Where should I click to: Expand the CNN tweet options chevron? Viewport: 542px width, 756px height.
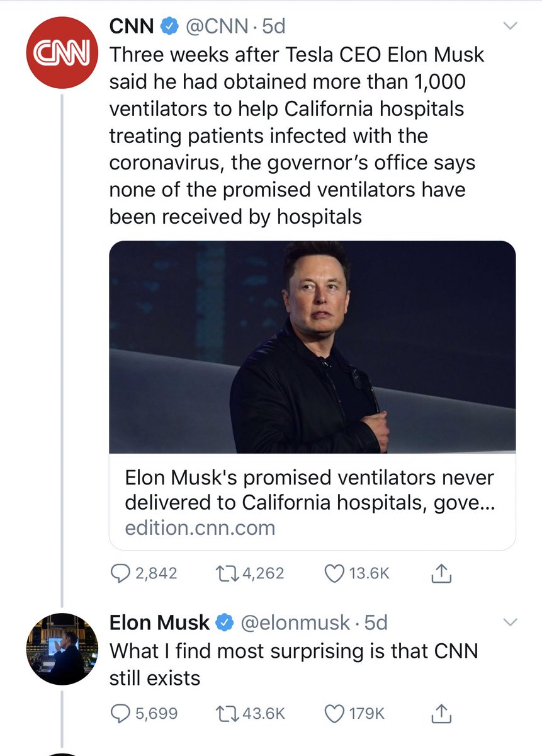511,26
